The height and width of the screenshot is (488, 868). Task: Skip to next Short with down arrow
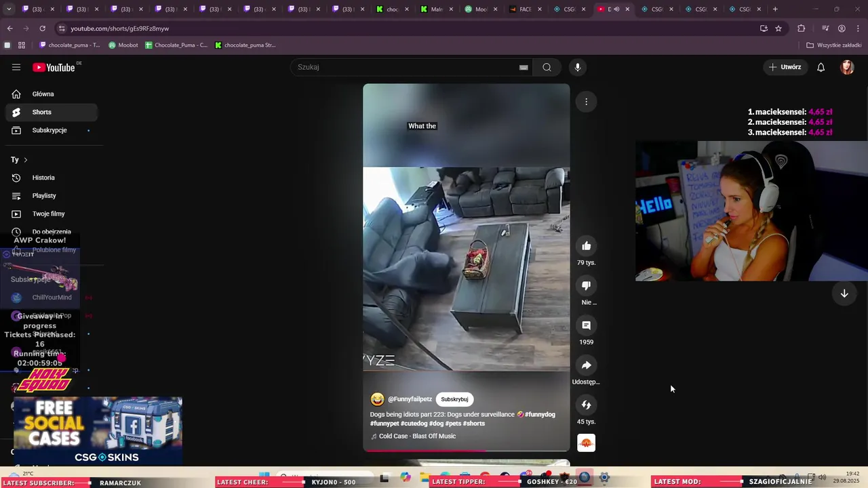[844, 293]
